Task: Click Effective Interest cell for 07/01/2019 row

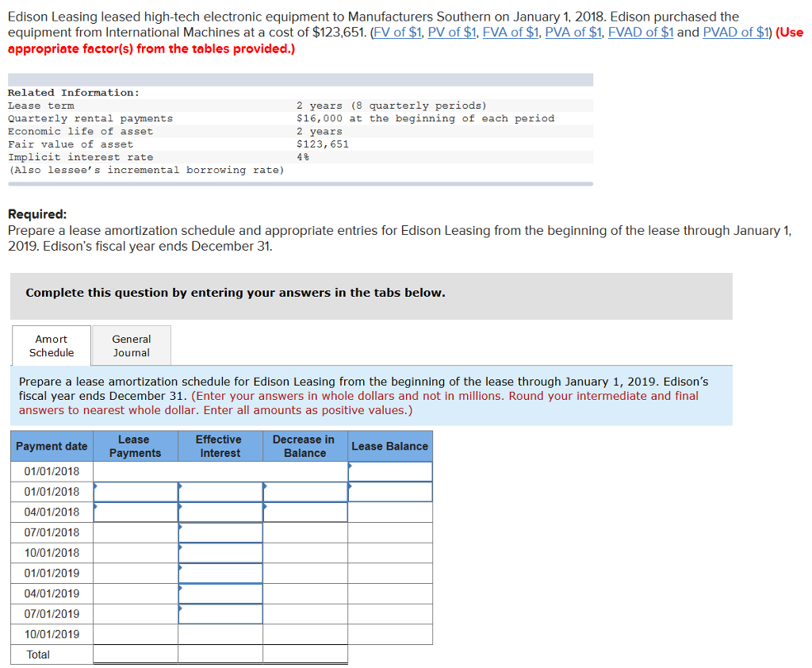Action: click(x=220, y=614)
